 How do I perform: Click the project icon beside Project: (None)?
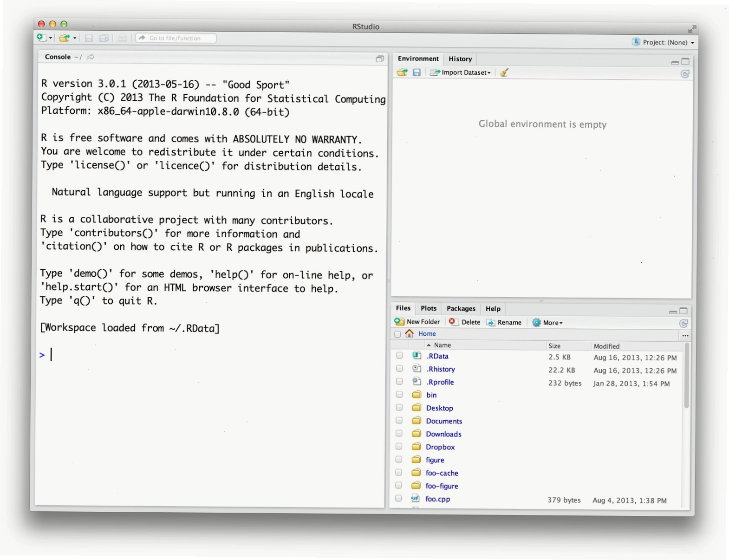[x=636, y=42]
